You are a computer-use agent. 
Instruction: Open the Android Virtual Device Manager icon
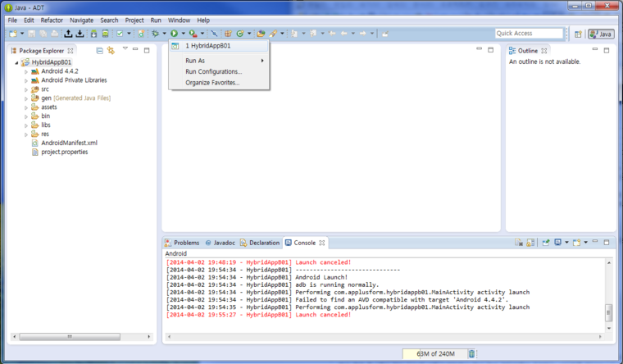(105, 34)
